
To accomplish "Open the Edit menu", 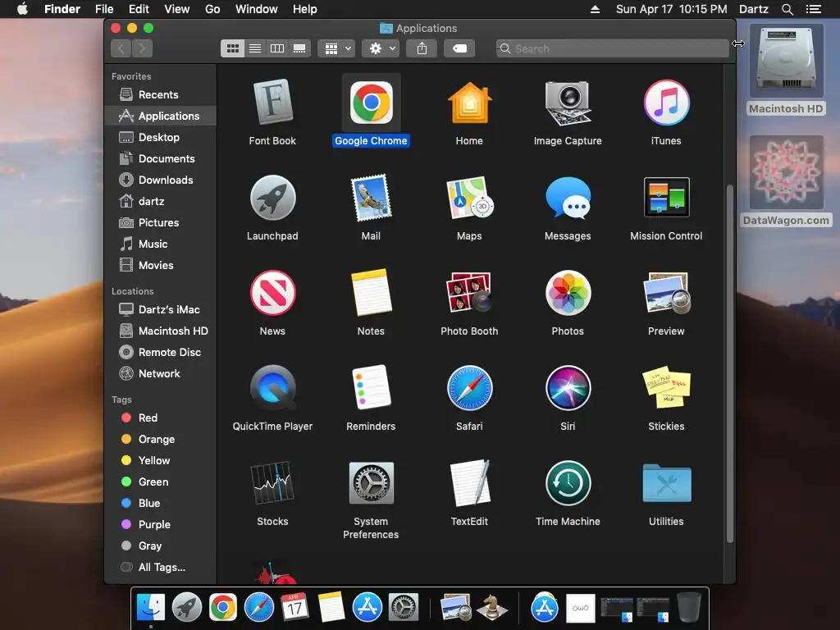I will pyautogui.click(x=139, y=9).
